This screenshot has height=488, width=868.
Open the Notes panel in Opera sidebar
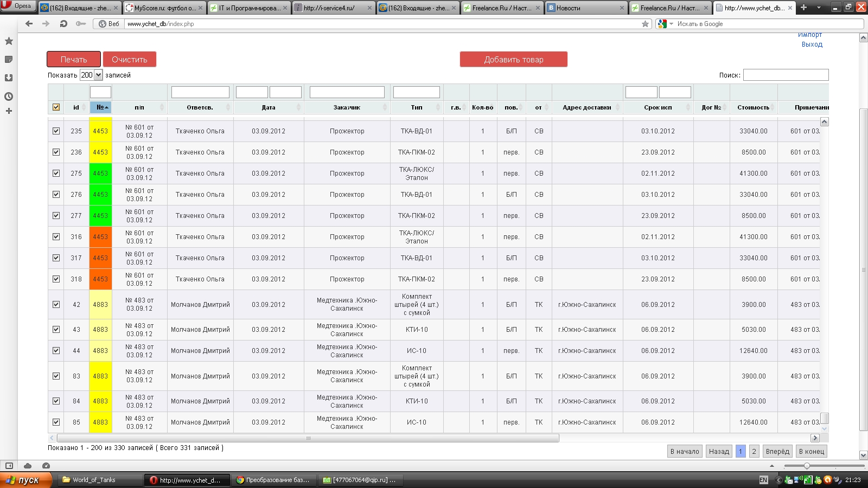9,60
